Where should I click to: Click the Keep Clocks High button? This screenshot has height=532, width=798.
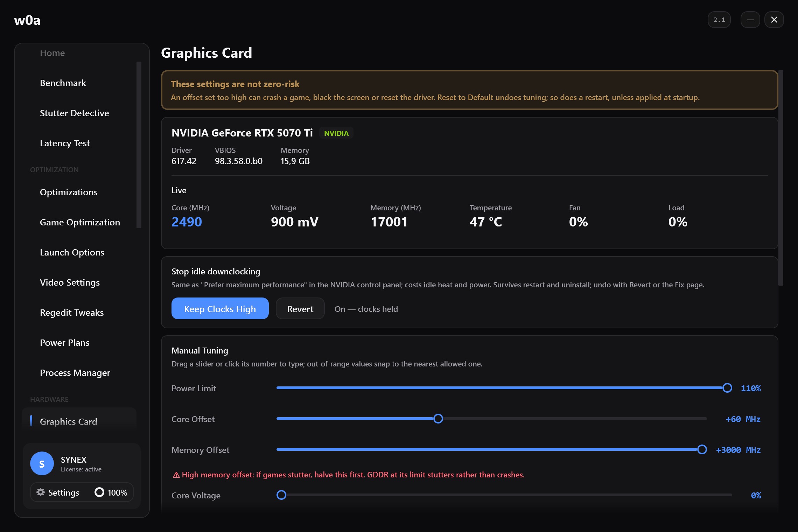click(220, 309)
